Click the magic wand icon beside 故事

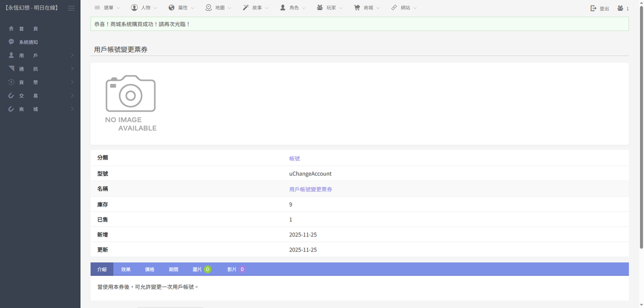click(x=245, y=8)
